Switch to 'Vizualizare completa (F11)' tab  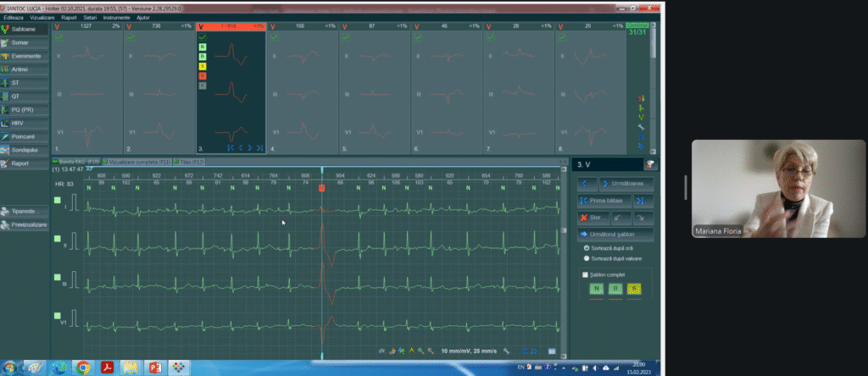pos(137,161)
